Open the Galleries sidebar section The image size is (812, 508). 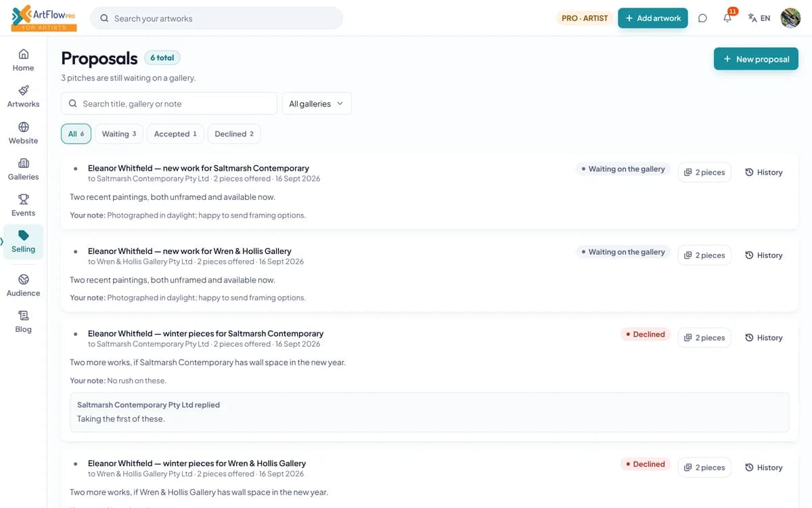pos(23,169)
